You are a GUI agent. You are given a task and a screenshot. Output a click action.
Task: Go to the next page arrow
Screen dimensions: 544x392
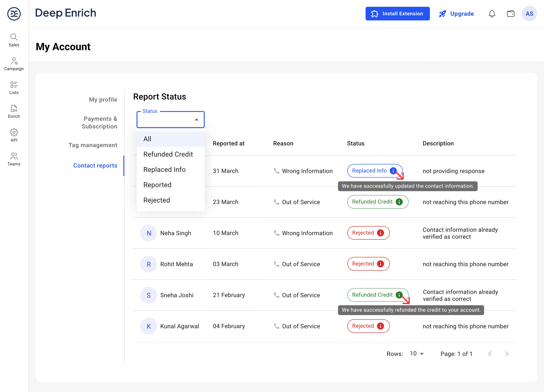[507, 354]
